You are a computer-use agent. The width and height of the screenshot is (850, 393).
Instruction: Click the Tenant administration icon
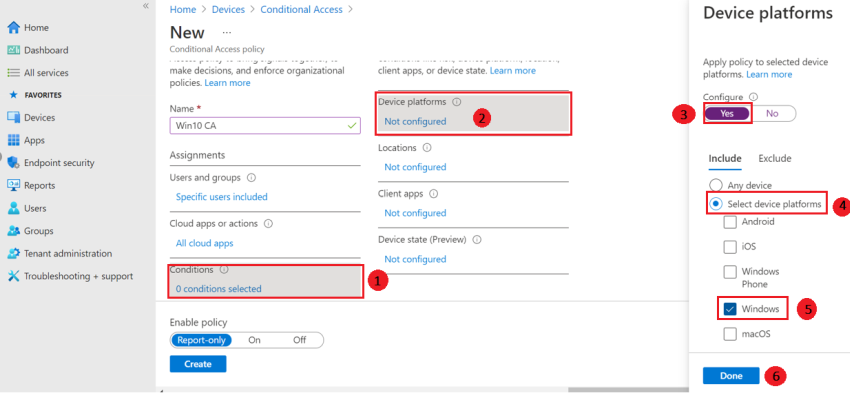(x=14, y=254)
